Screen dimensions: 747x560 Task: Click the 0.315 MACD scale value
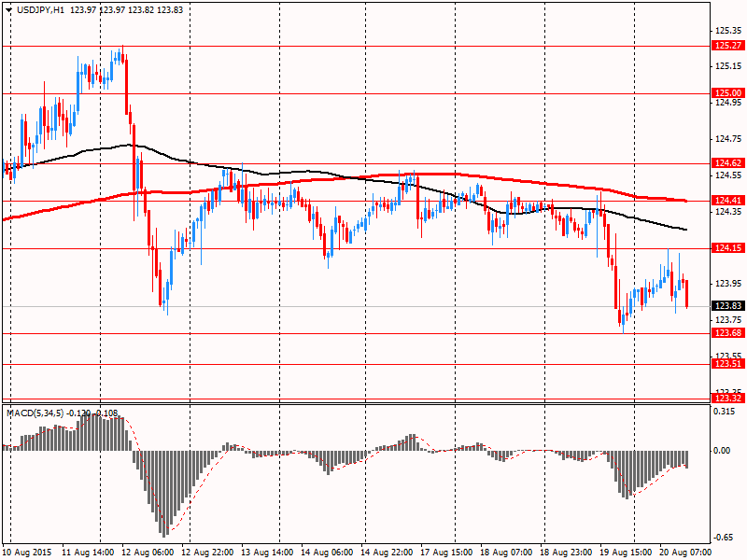pos(725,412)
